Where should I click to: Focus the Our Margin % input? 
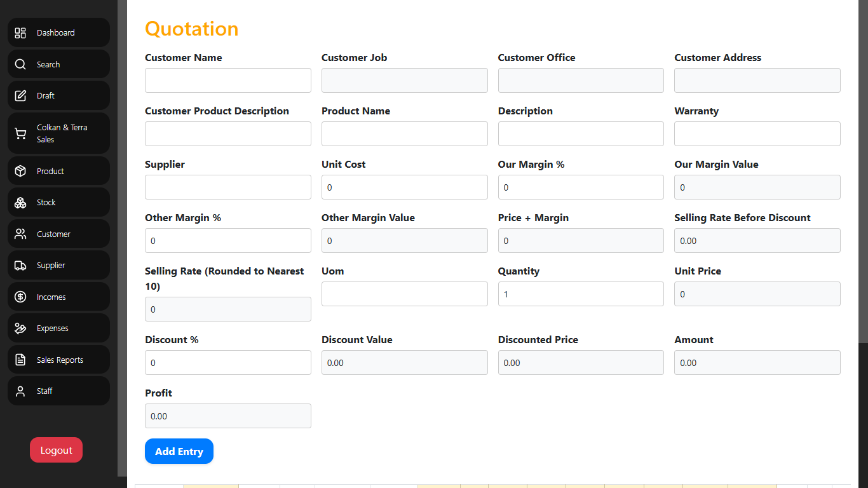coord(581,187)
